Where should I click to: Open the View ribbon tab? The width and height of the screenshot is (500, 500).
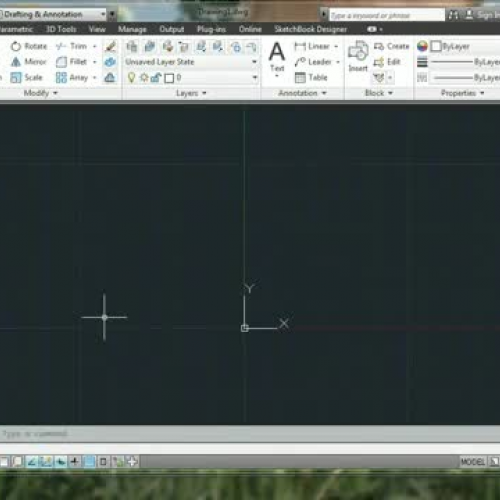tap(97, 29)
